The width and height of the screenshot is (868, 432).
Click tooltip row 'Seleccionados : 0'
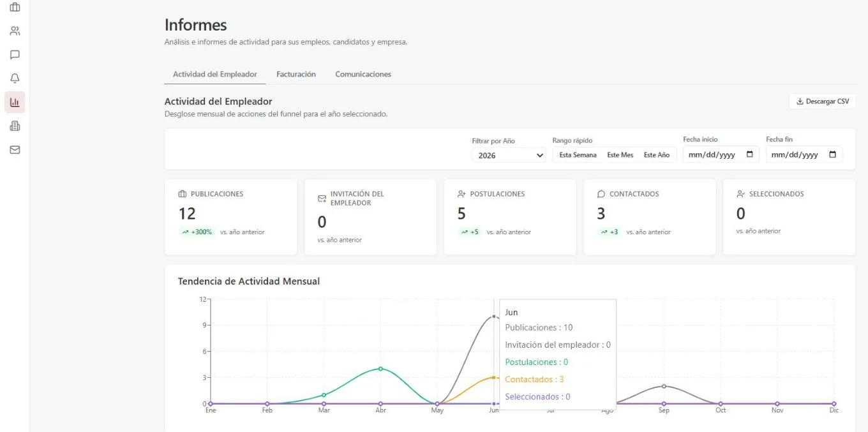coord(537,396)
